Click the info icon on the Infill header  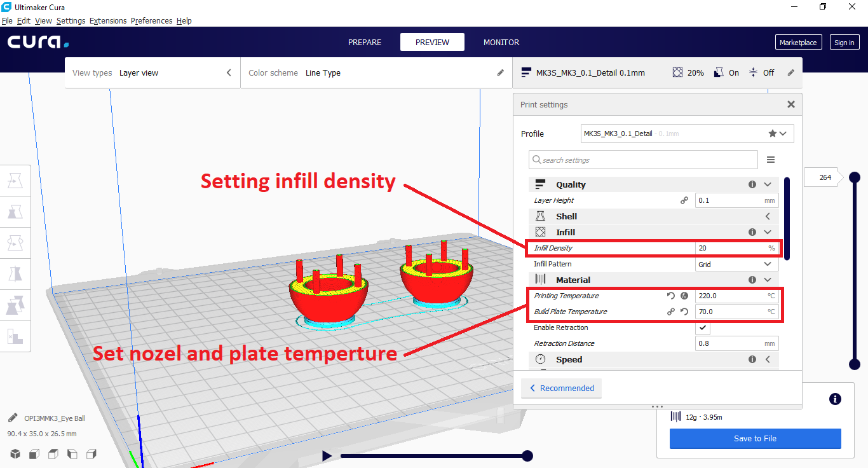(x=752, y=232)
